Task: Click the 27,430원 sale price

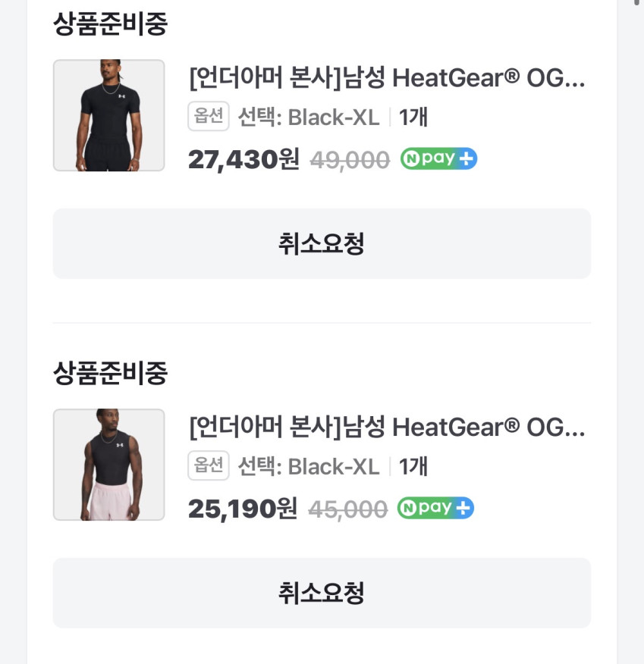Action: pos(243,160)
